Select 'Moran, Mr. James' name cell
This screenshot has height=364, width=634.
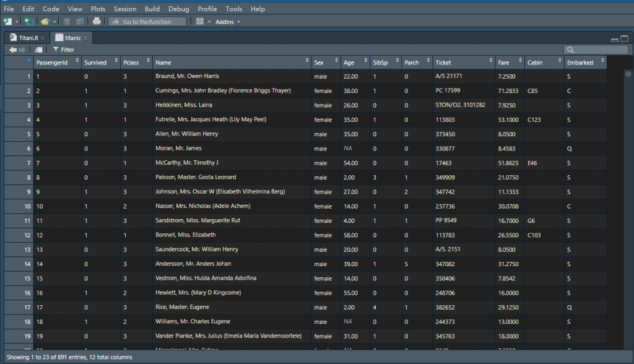(232, 149)
